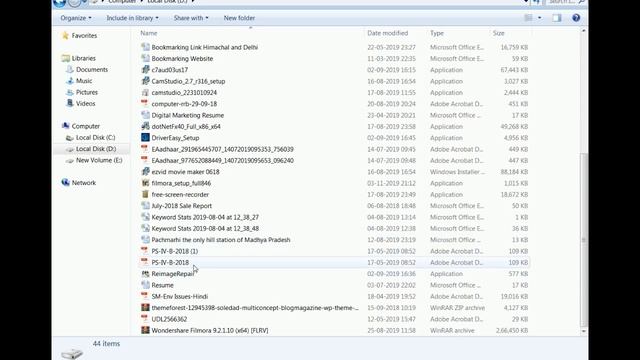Open the Pictures library
640x360 pixels.
pyautogui.click(x=87, y=92)
